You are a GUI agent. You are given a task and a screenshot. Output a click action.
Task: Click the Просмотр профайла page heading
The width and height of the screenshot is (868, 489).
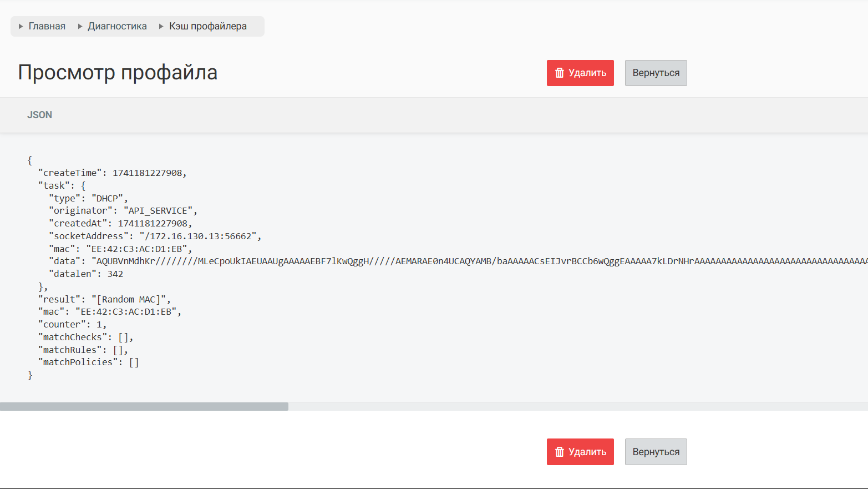pyautogui.click(x=118, y=73)
